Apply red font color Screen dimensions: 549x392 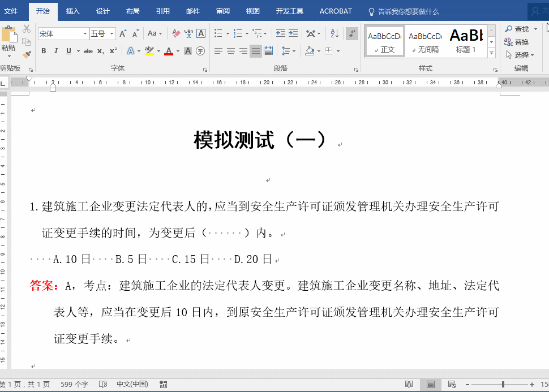click(169, 51)
